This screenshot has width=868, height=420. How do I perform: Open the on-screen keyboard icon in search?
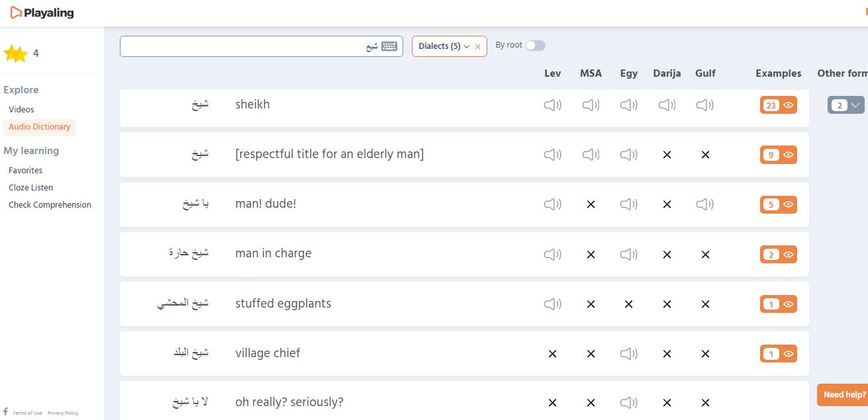click(389, 46)
